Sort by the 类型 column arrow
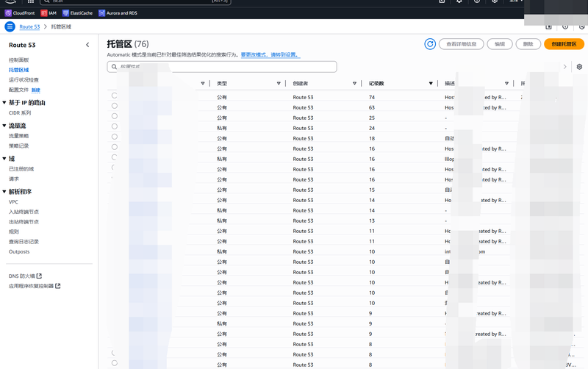 [x=279, y=83]
